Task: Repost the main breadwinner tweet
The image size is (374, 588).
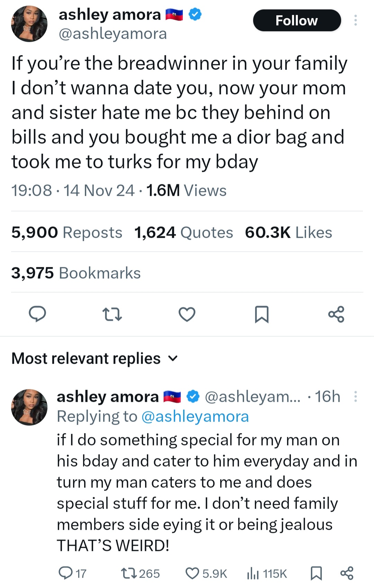Action: coord(112,314)
